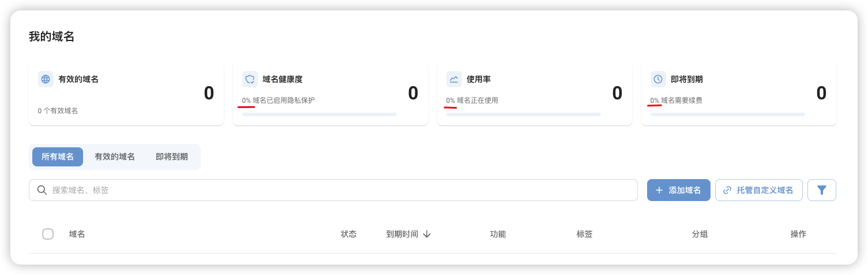This screenshot has height=275, width=868.
Task: Click the globe icon in 有效的域名 card
Action: tap(46, 79)
